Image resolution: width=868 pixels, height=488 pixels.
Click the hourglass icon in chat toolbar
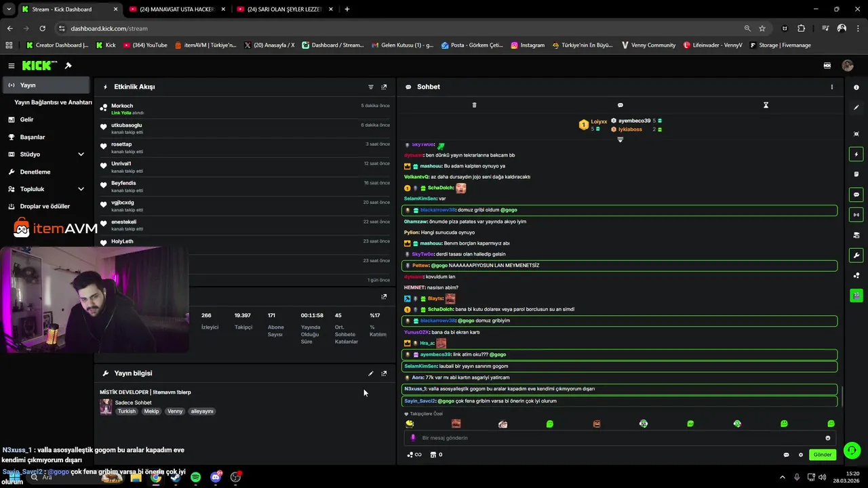pos(766,105)
